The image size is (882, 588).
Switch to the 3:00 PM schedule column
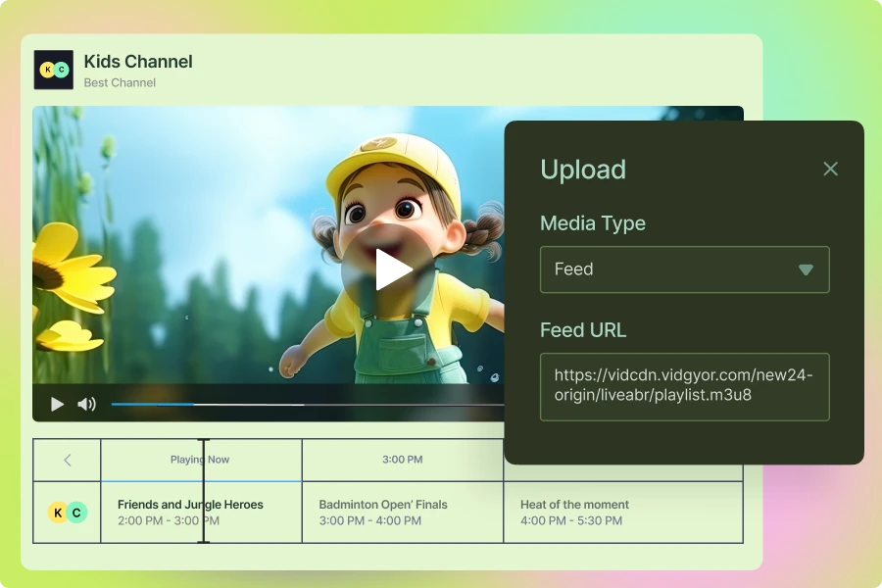[x=402, y=459]
